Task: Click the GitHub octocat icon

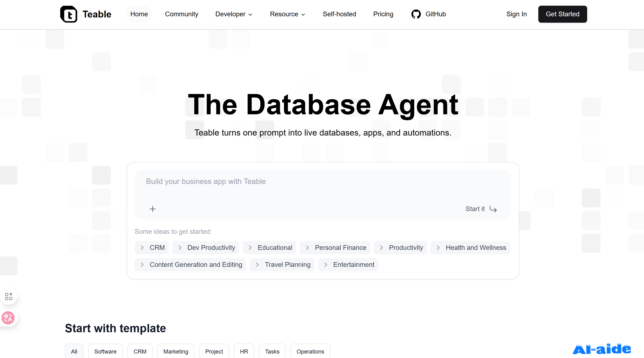Action: click(x=416, y=14)
